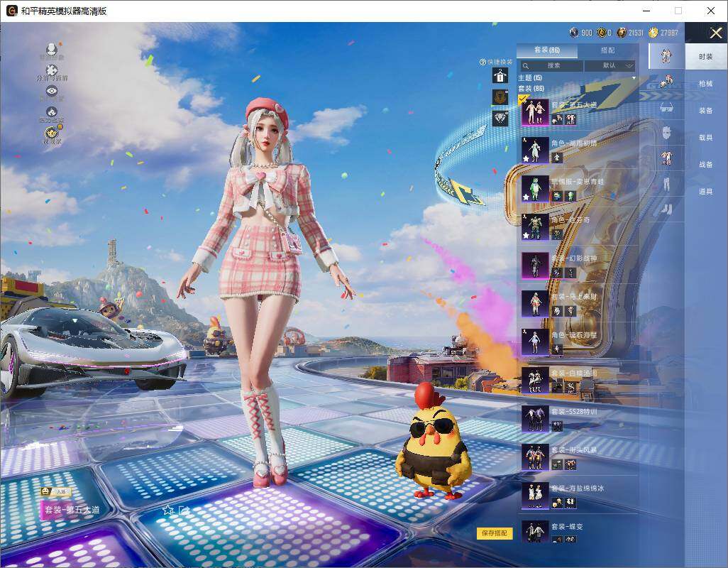Close the wardrobe with the X button
Image resolution: width=728 pixels, height=568 pixels.
(x=715, y=33)
